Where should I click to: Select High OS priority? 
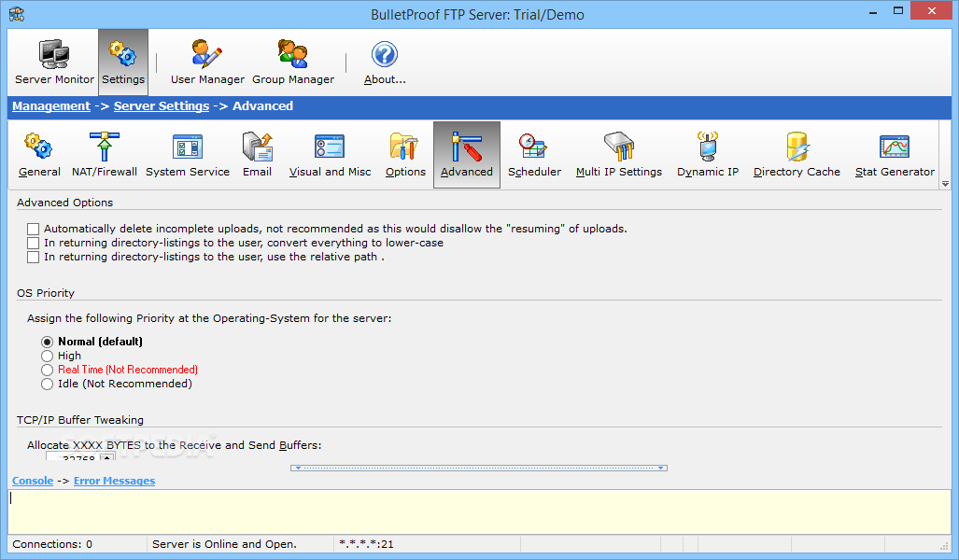(47, 356)
